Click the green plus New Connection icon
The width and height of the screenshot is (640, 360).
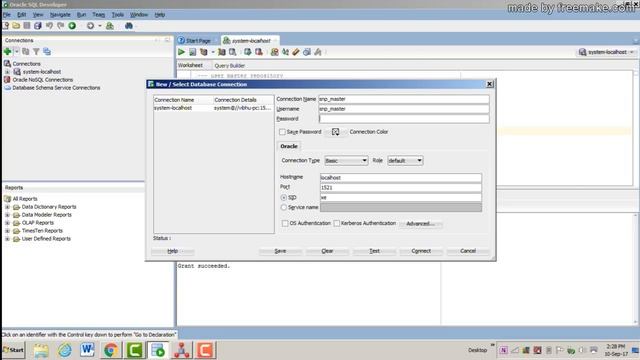click(x=7, y=51)
